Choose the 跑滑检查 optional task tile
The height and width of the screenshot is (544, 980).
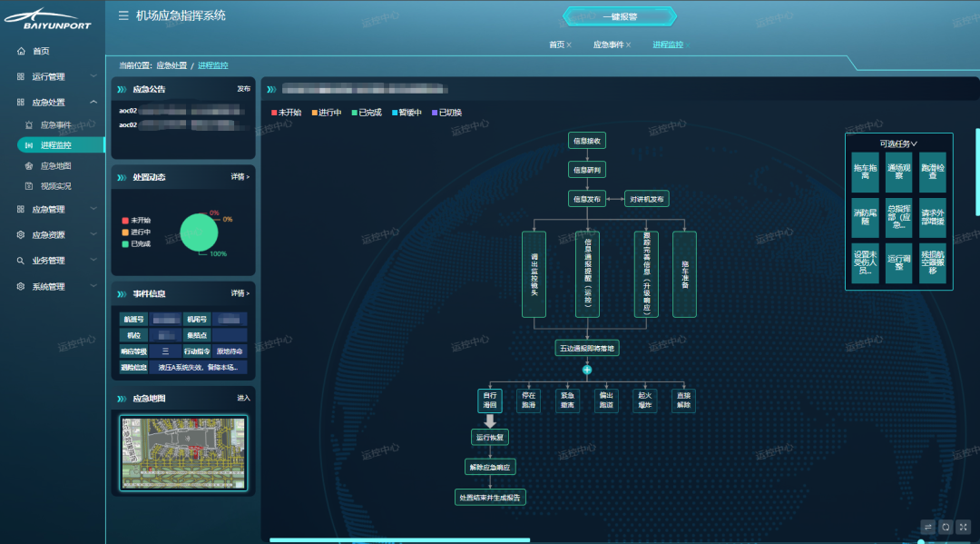tap(933, 172)
